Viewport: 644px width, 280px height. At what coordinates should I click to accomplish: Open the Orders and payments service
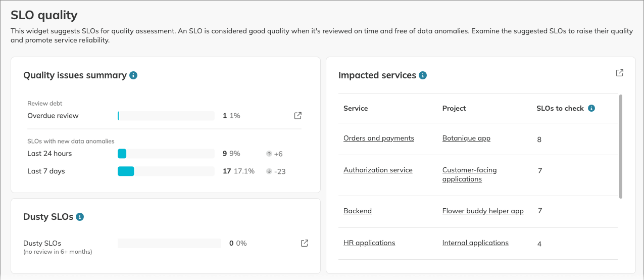[378, 138]
